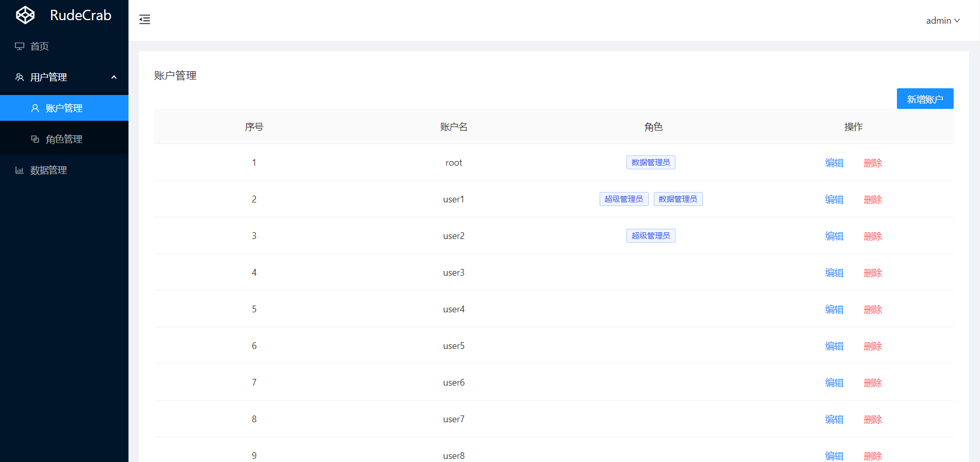Click the account name root
The height and width of the screenshot is (462, 980).
pos(454,163)
